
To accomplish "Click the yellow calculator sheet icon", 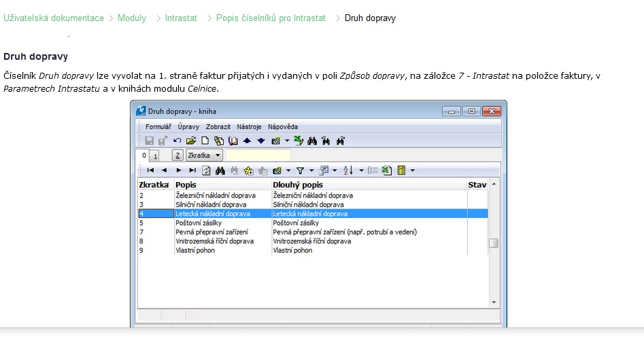I will (x=401, y=171).
